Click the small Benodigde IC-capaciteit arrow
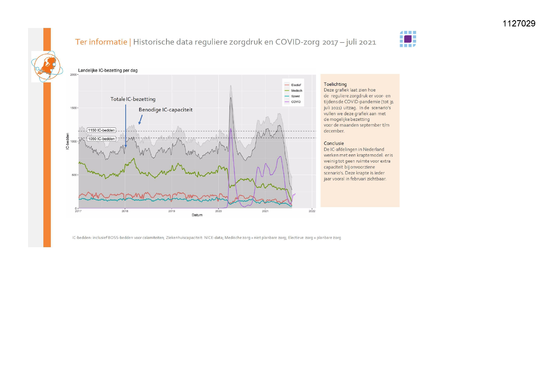Viewport: 554px width, 392px height. tap(141, 119)
